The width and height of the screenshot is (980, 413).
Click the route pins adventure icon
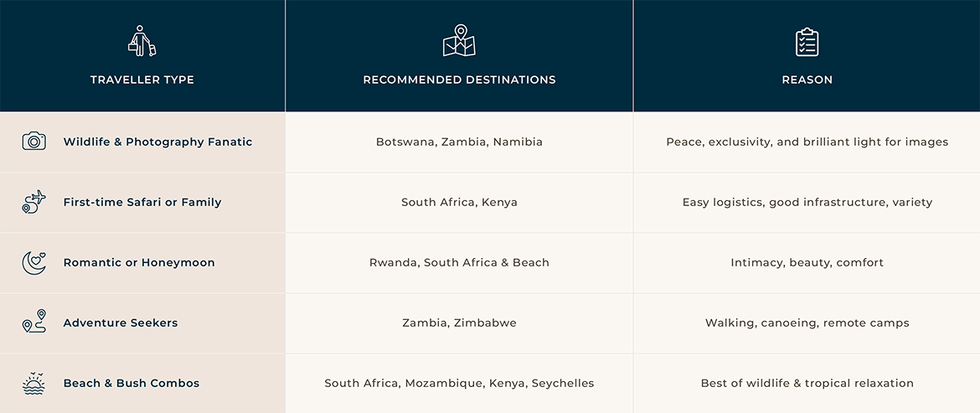point(34,323)
